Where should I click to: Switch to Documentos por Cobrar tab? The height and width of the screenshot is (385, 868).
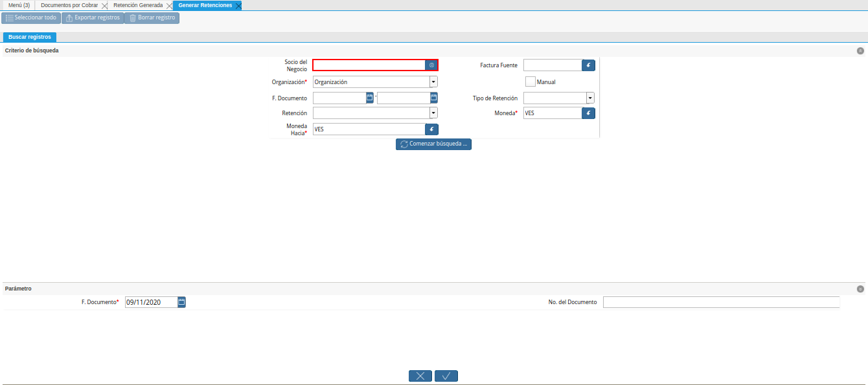pos(69,5)
